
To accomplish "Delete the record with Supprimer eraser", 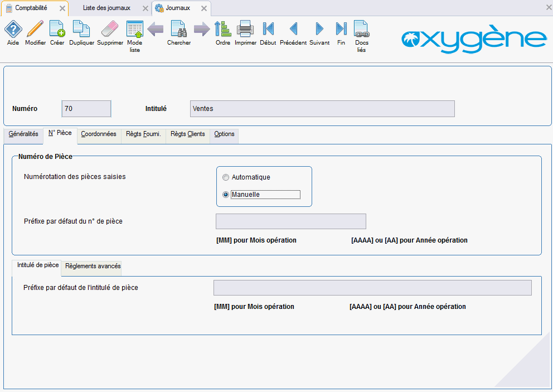I will 110,29.
